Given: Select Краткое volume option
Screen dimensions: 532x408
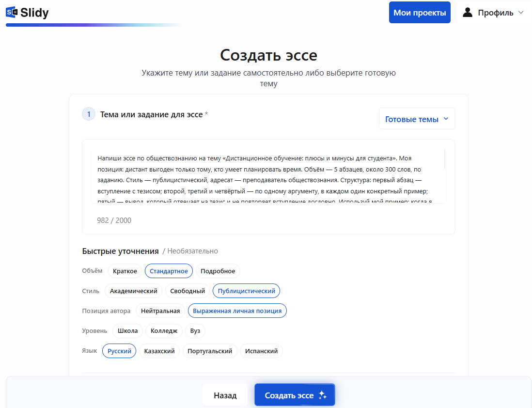Looking at the screenshot, I should tap(125, 271).
